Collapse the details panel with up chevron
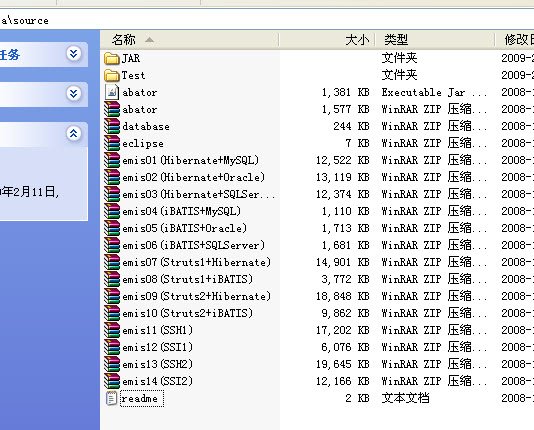The height and width of the screenshot is (430, 534). click(74, 133)
